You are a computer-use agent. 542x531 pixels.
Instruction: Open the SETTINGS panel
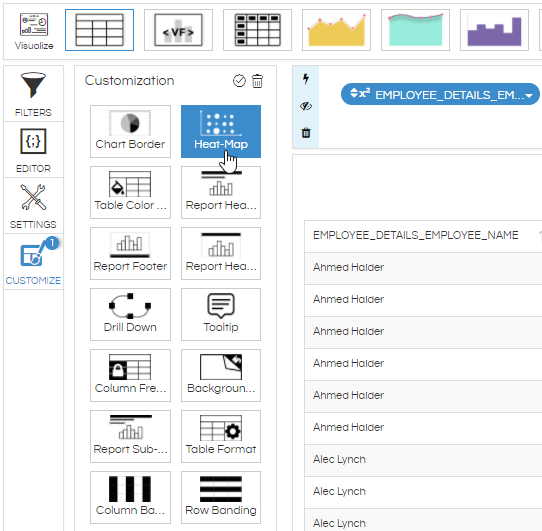click(x=33, y=206)
